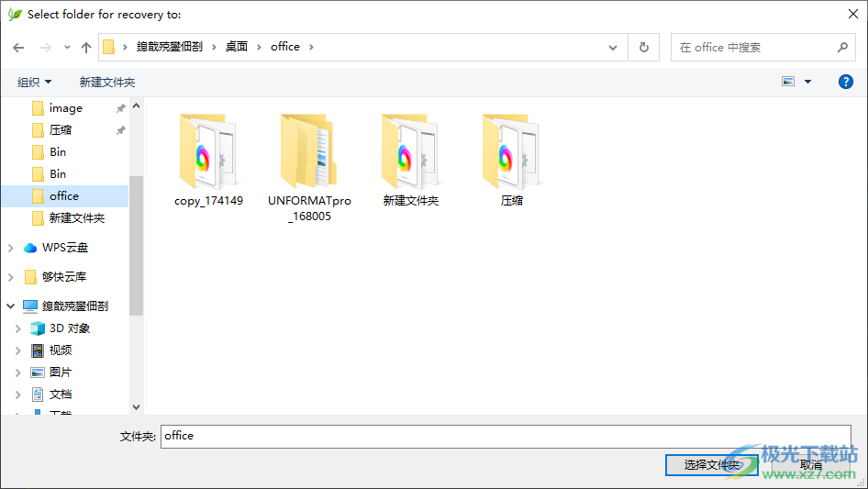Select the copy_174149 folder
The width and height of the screenshot is (868, 489).
point(208,161)
